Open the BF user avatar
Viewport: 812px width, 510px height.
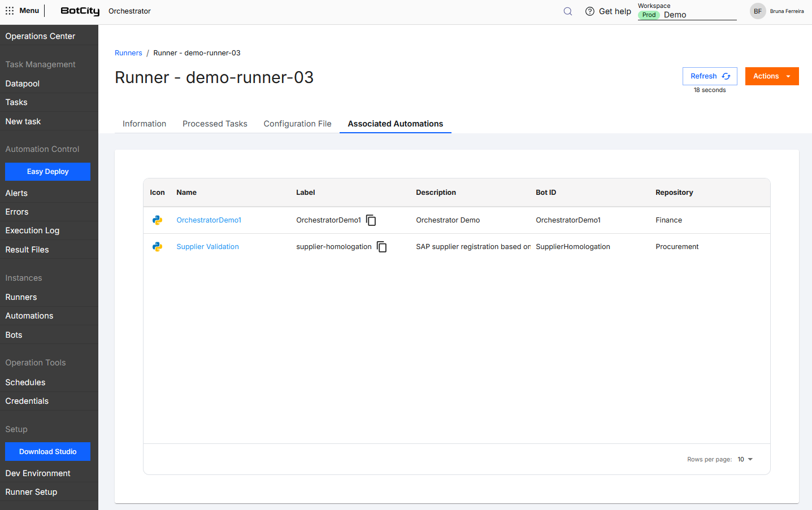pyautogui.click(x=758, y=11)
